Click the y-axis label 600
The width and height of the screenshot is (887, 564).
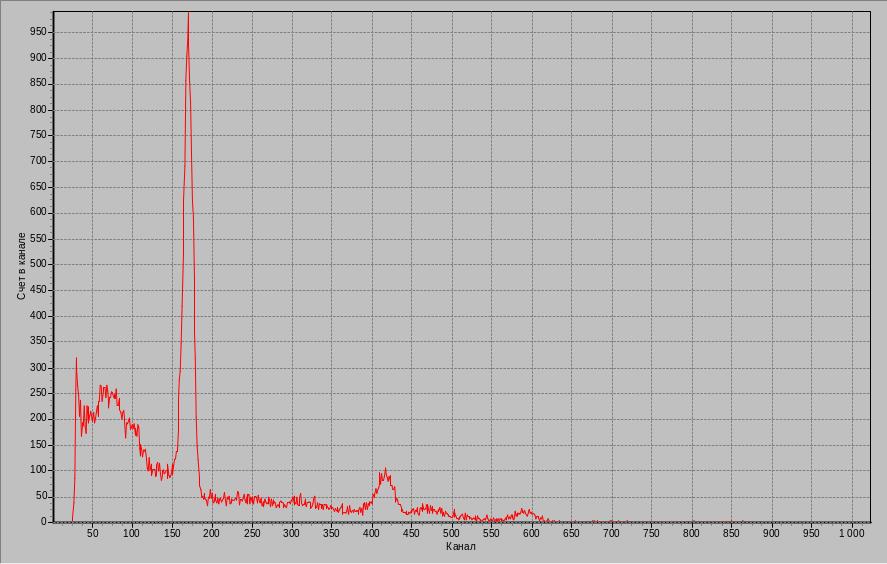click(x=38, y=213)
